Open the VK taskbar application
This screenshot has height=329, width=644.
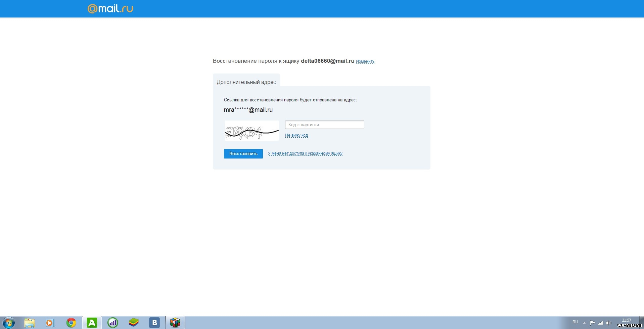(x=154, y=323)
